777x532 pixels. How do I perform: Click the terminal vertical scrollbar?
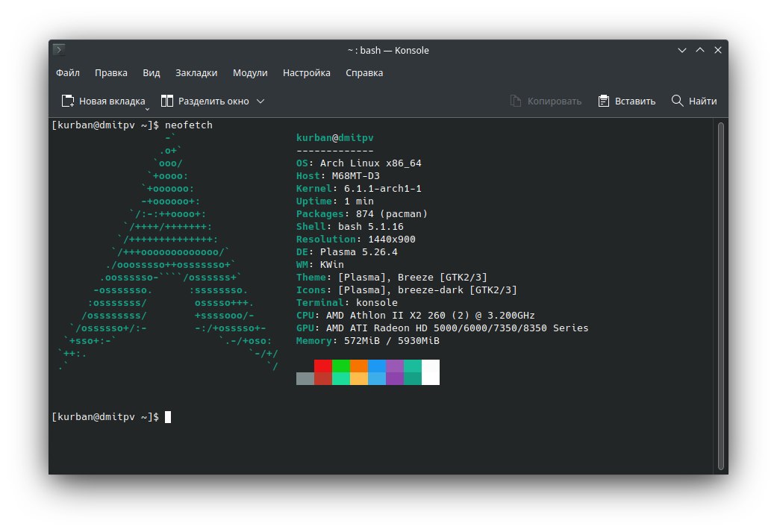(720, 295)
